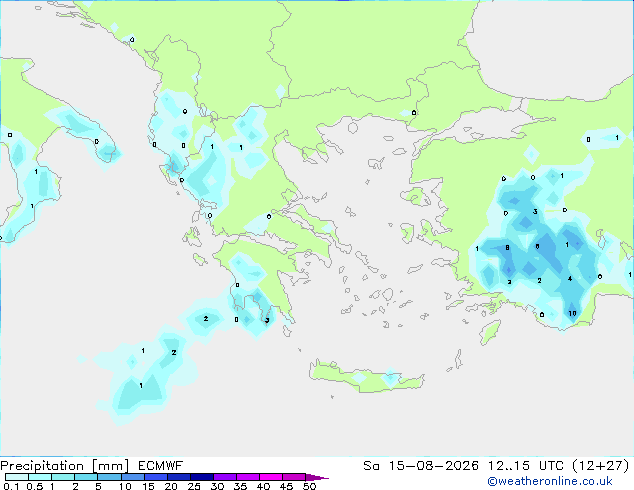This screenshot has width=634, height=490.
Task: Click the 'Precipitation' title text
Action: click(42, 466)
